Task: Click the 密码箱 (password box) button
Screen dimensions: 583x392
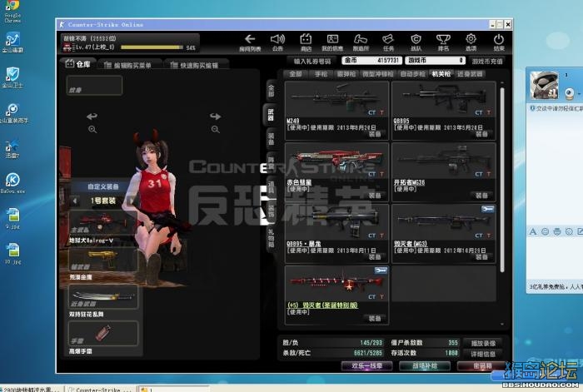Action: point(482,366)
